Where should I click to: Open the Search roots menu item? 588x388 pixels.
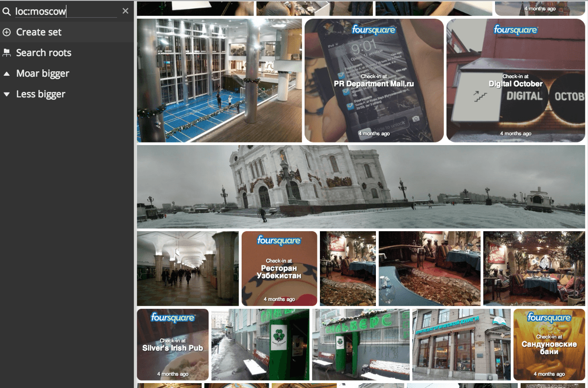[x=43, y=53]
